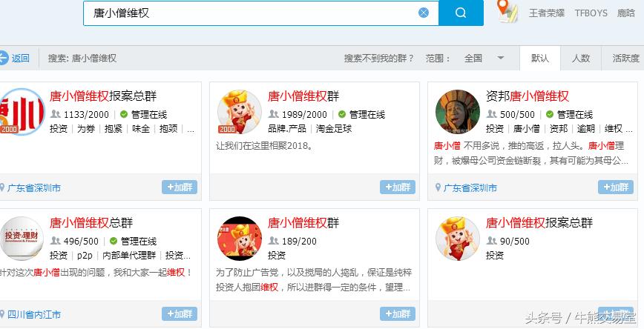Click tag 品牌.产品
This screenshot has height=329, width=644.
(287, 129)
